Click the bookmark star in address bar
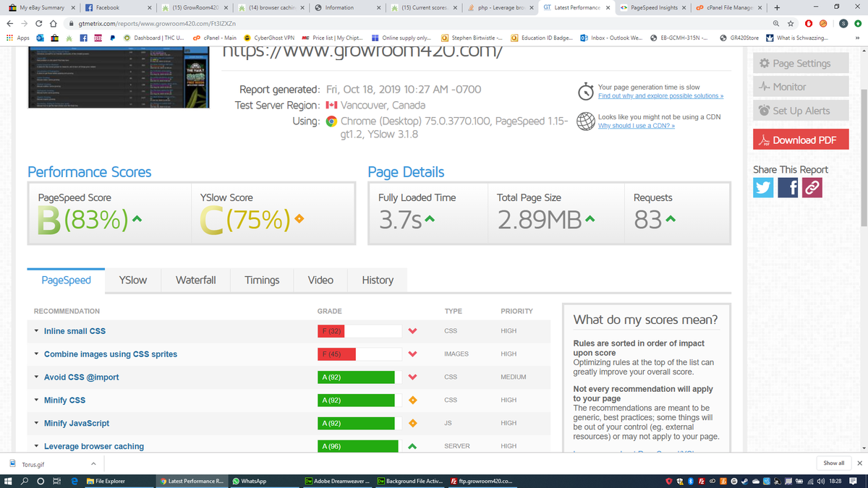Image resolution: width=868 pixels, height=488 pixels. (x=793, y=22)
